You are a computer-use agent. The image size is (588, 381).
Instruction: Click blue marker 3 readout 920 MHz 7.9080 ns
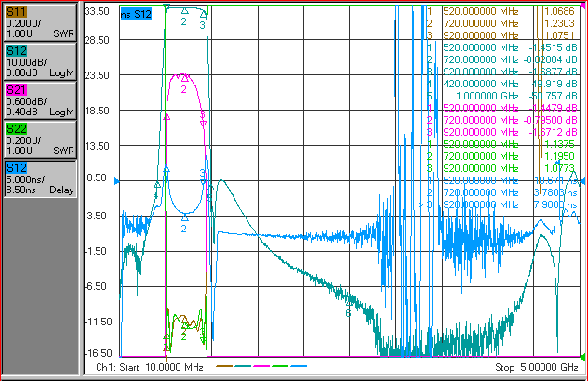[502, 205]
